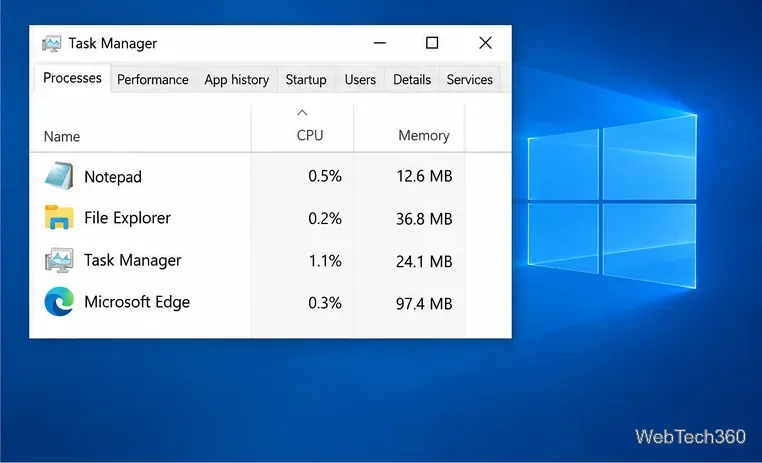The height and width of the screenshot is (463, 762).
Task: Sort by the CPU column header
Action: [x=310, y=135]
